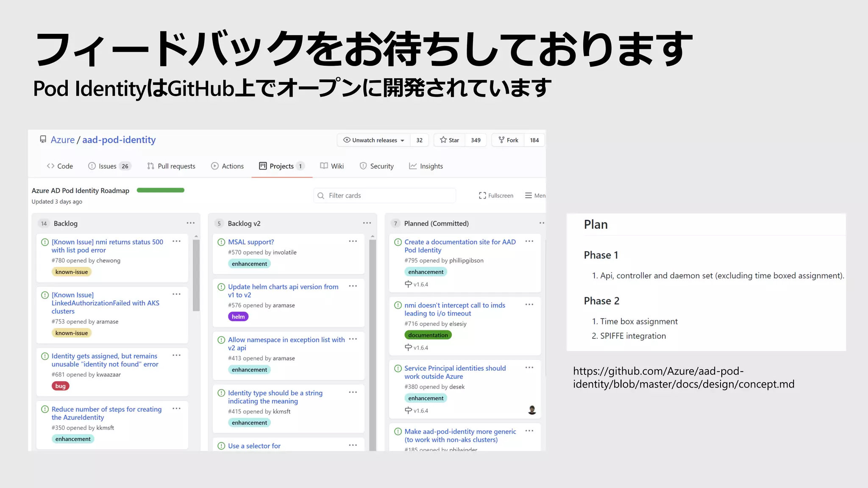Viewport: 868px width, 488px height.
Task: Open 'nmi doesn't intercept call to imds' issue
Action: (455, 309)
